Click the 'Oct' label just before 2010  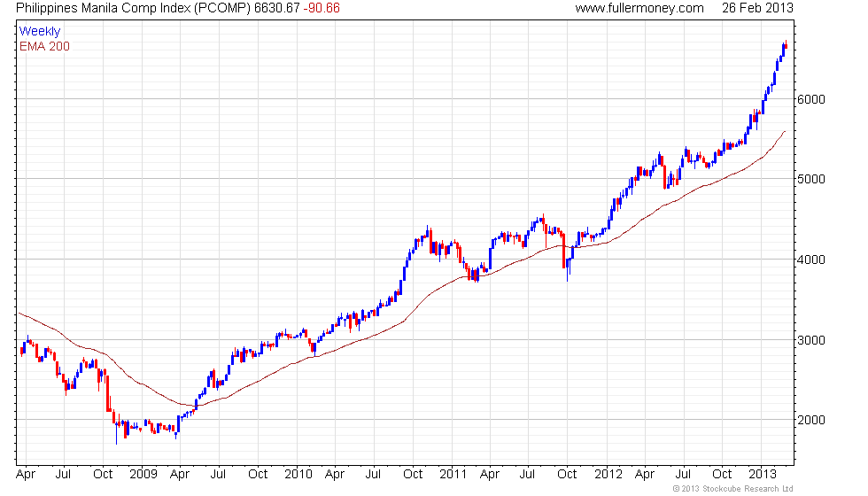coord(258,475)
